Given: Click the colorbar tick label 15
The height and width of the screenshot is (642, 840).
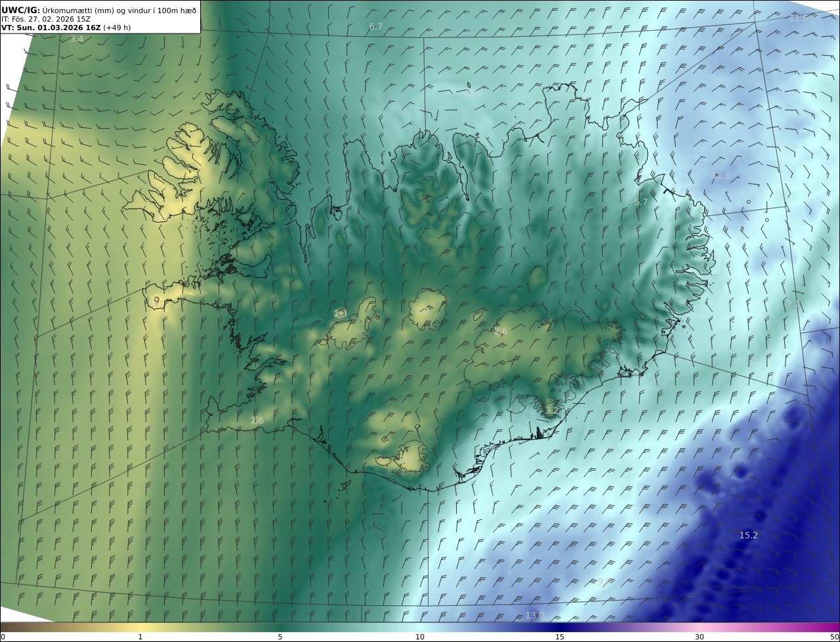Looking at the screenshot, I should click(x=560, y=637).
